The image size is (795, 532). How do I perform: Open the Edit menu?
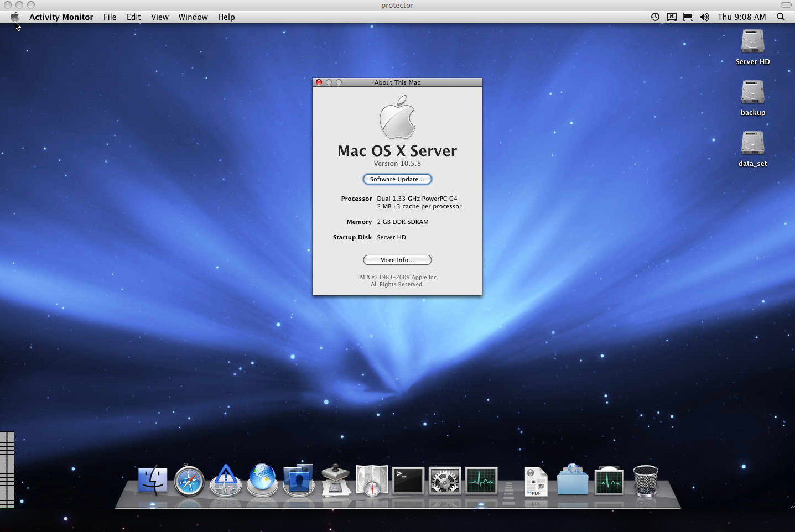133,17
